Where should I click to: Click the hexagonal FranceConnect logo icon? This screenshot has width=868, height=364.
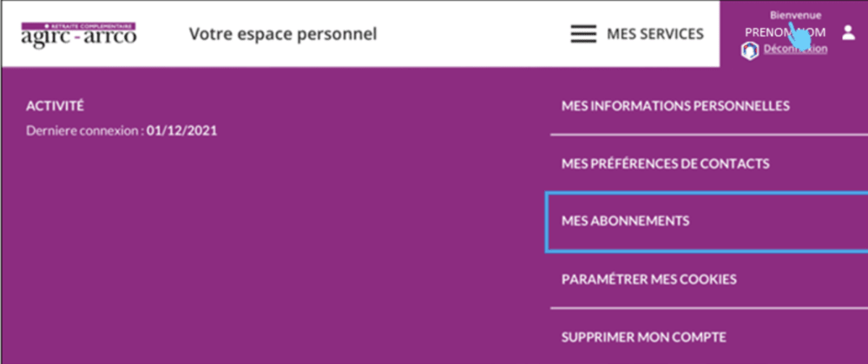click(749, 50)
